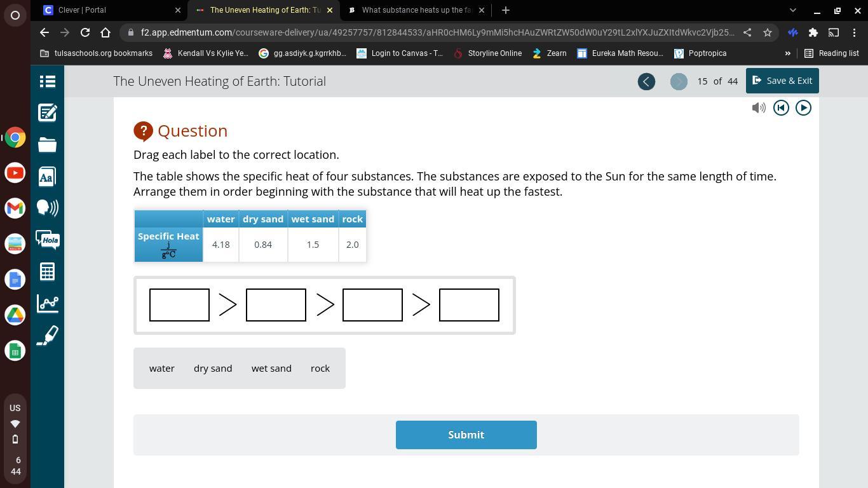Open the Hola translation tool
The image size is (868, 488).
pyautogui.click(x=48, y=240)
